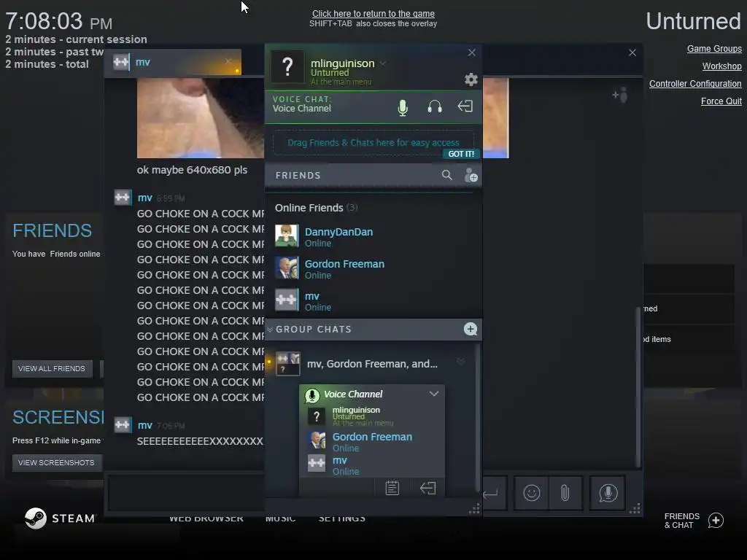This screenshot has width=747, height=560.
Task: Click the add a friend icon
Action: [471, 175]
